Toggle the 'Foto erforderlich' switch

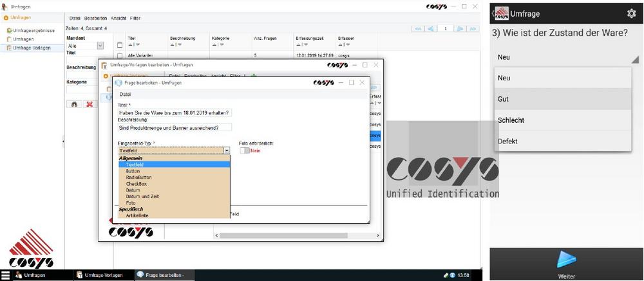245,150
